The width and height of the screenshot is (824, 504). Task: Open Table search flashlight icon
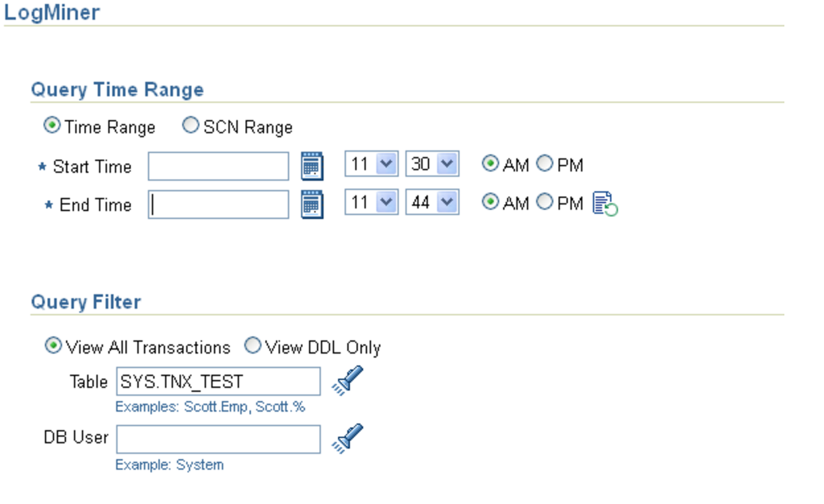347,381
